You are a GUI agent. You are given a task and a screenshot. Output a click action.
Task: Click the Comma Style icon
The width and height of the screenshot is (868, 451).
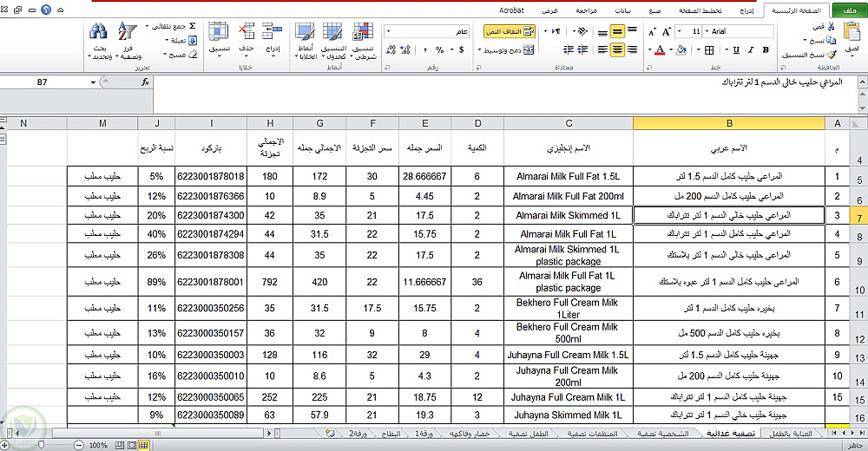click(x=424, y=49)
